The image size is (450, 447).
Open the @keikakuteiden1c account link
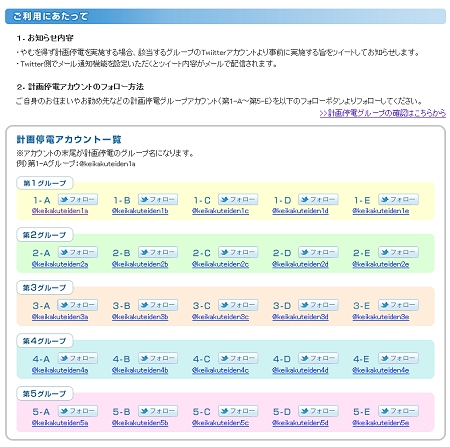[220, 211]
